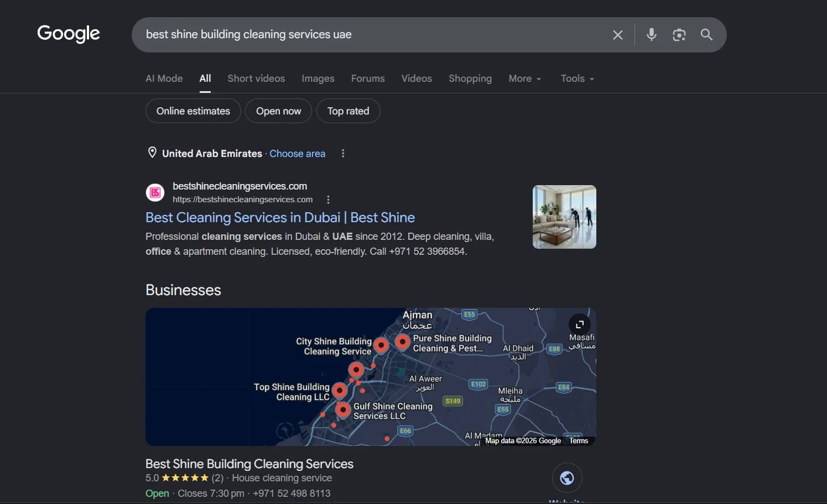This screenshot has height=504, width=827.
Task: Click United Arab Emirates location text
Action: [212, 154]
